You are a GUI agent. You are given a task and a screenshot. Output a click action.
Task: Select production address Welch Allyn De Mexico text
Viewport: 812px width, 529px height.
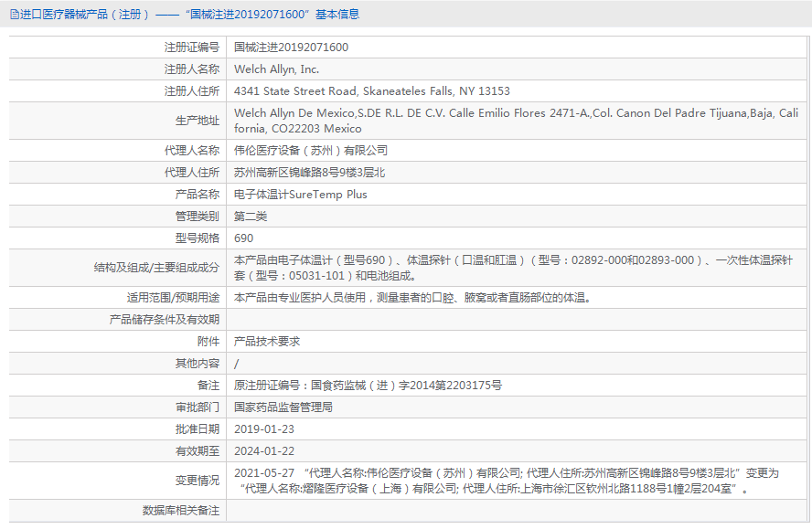coord(516,121)
